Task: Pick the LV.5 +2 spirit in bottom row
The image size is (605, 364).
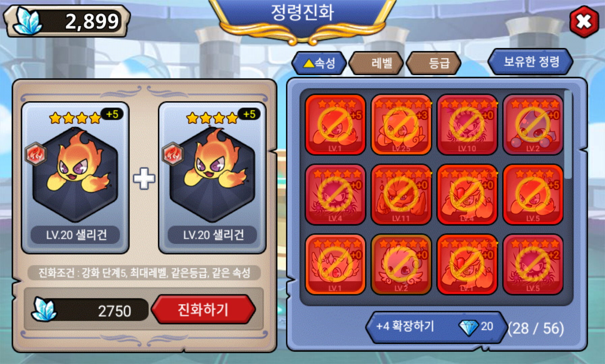Action: 533,264
